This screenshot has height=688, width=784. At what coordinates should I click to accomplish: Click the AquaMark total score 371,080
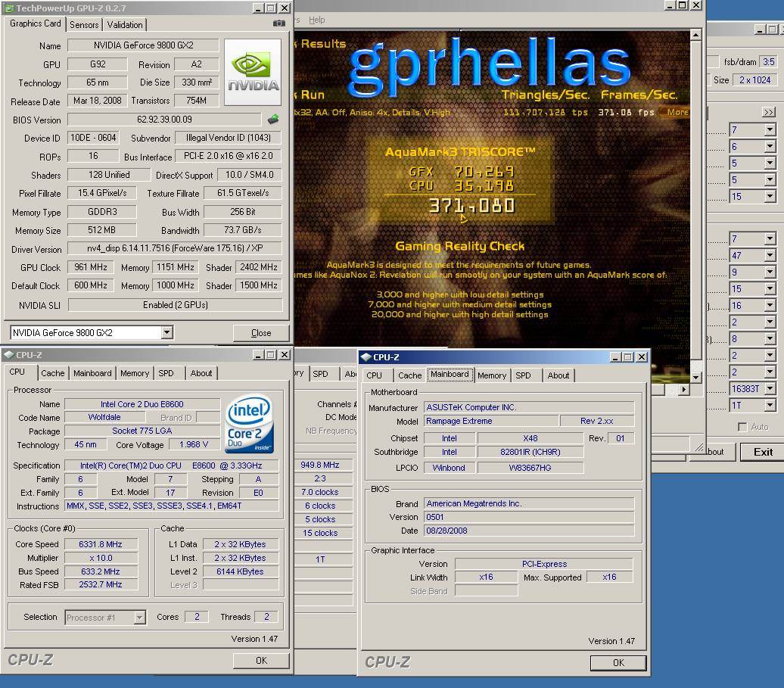[471, 206]
